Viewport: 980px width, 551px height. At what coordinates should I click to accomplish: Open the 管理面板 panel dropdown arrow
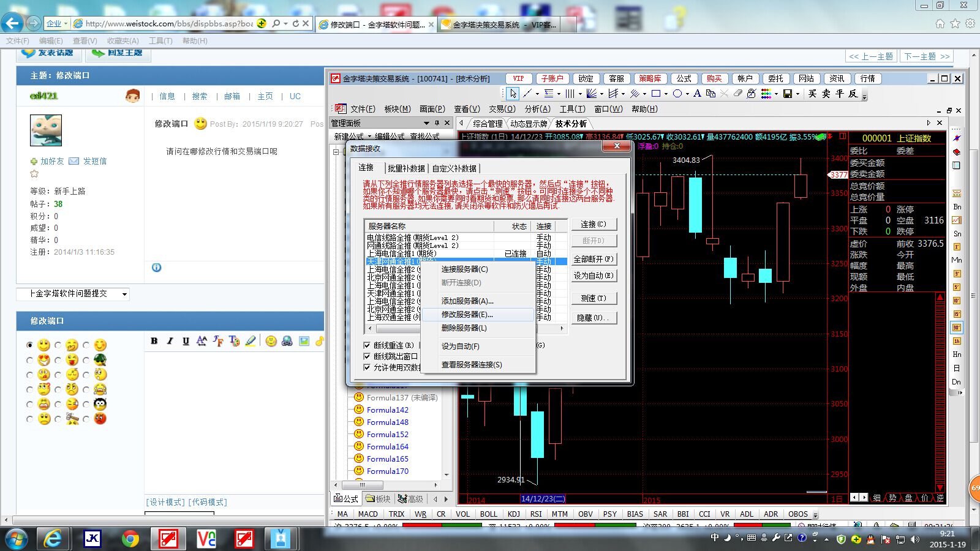pyautogui.click(x=426, y=123)
